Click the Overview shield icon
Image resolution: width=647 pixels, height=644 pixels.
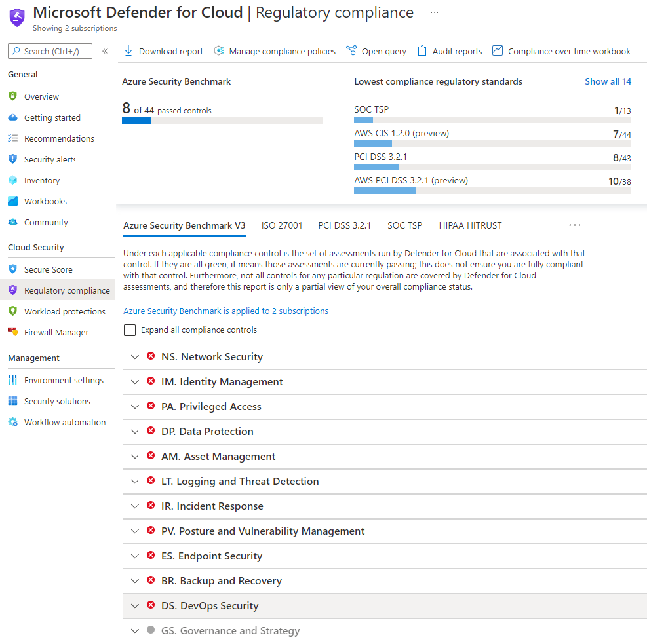point(13,96)
